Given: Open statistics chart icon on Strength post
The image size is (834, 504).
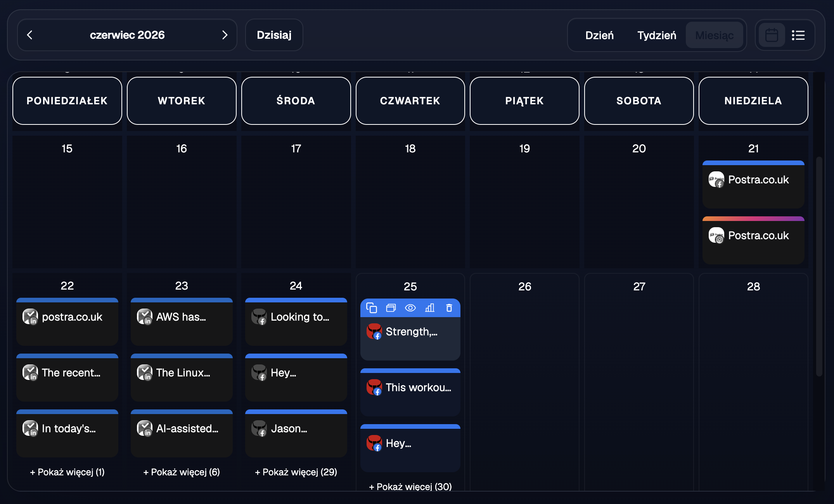Looking at the screenshot, I should (x=430, y=308).
